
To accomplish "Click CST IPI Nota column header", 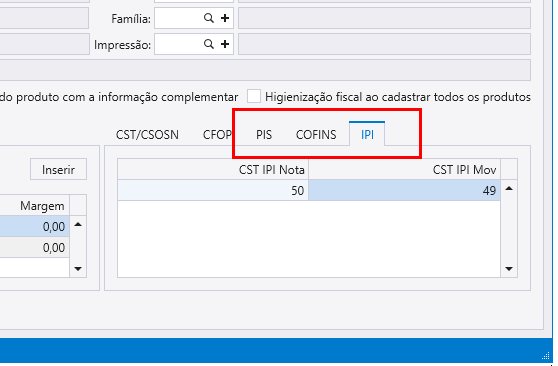I will [x=213, y=169].
